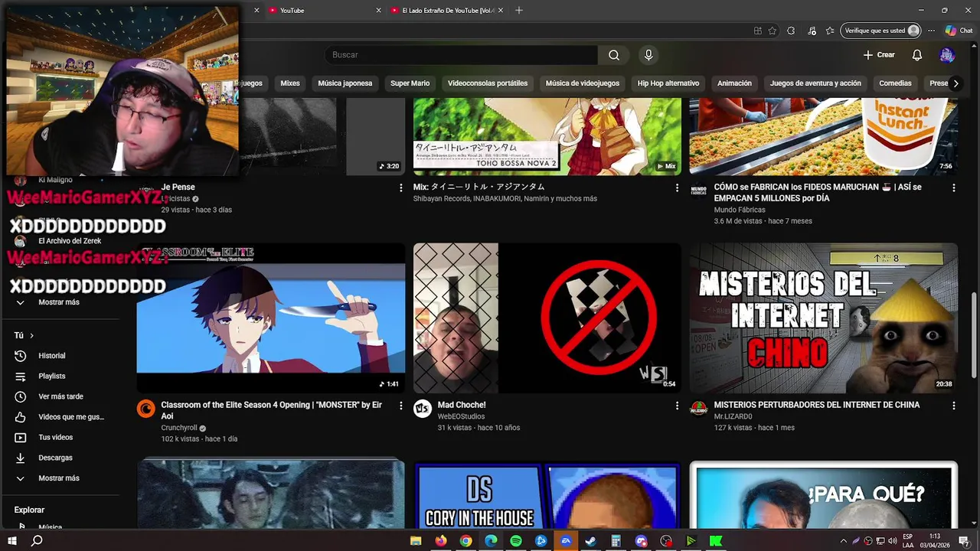Open favorites list icon in toolbar
This screenshot has width=980, height=551.
pyautogui.click(x=831, y=31)
